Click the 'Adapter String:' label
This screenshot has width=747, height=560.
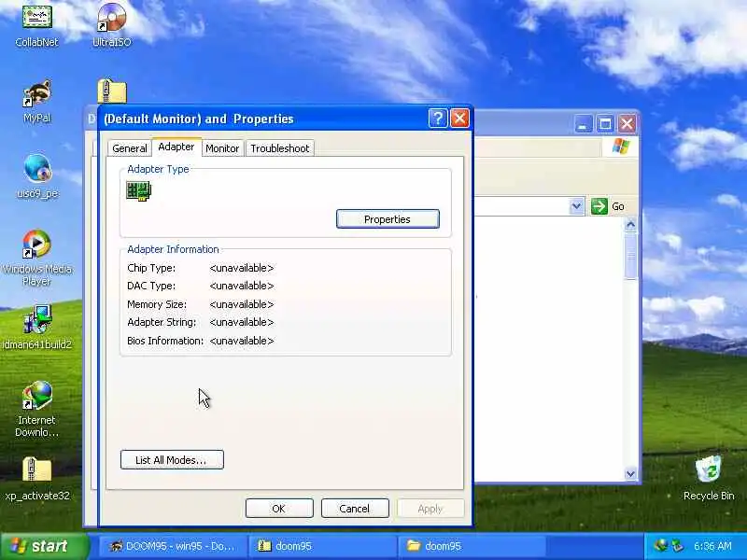pyautogui.click(x=162, y=322)
